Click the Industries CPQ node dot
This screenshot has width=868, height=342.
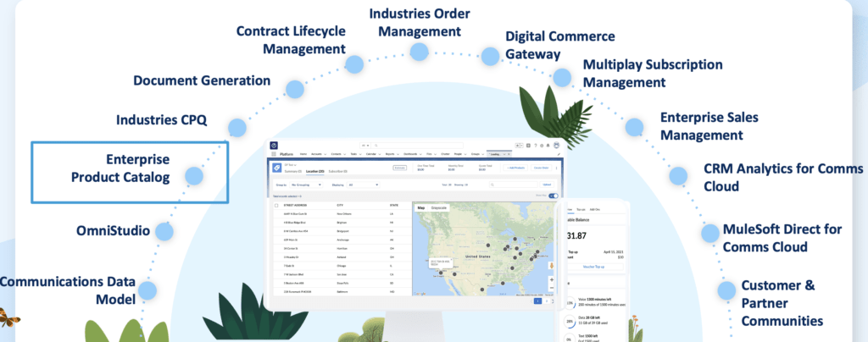point(236,128)
